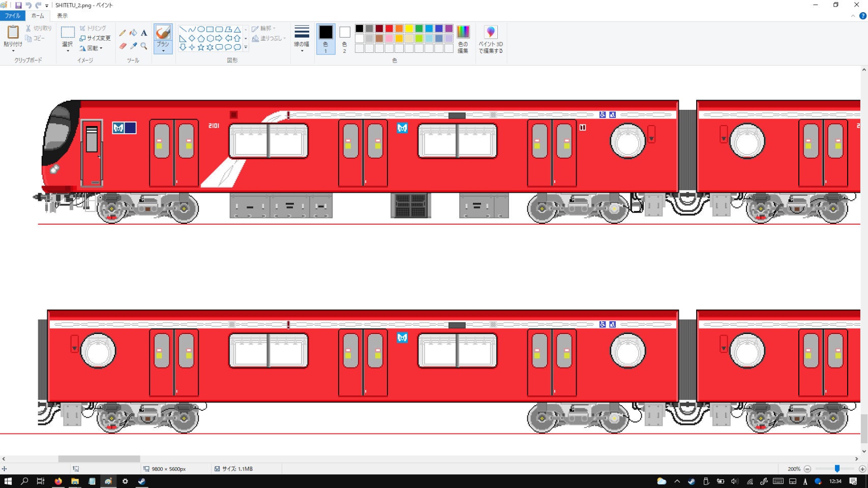Click the magnifier zoom tool

(x=144, y=46)
